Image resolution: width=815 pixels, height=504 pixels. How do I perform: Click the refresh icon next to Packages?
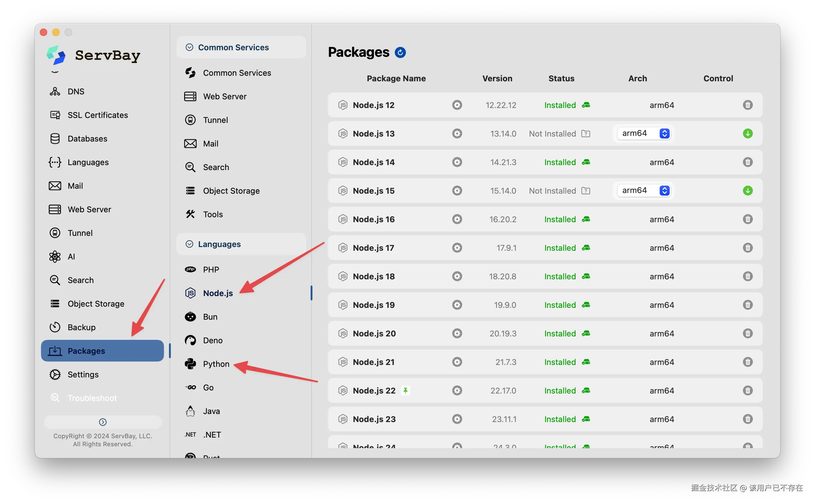[x=400, y=52]
